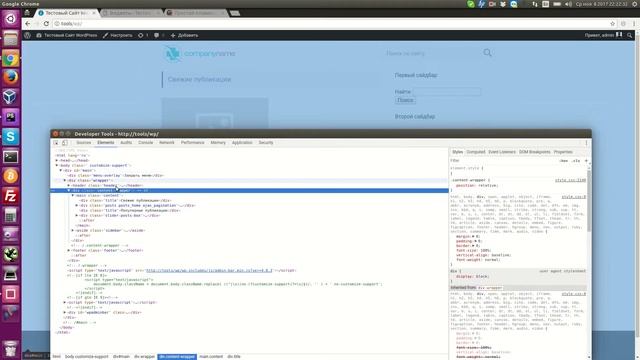Select the inspect element picker icon in DevTools
Screen dimensions: 640x360
(56, 143)
